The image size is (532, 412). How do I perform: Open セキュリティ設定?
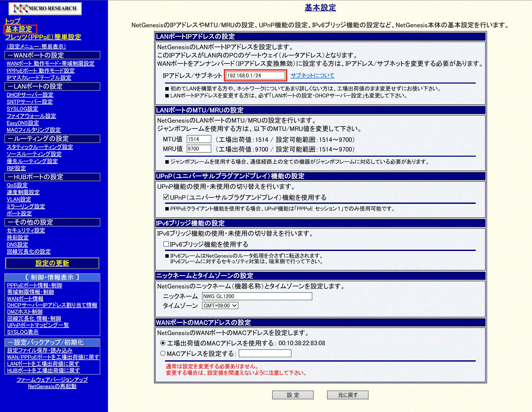(26, 230)
